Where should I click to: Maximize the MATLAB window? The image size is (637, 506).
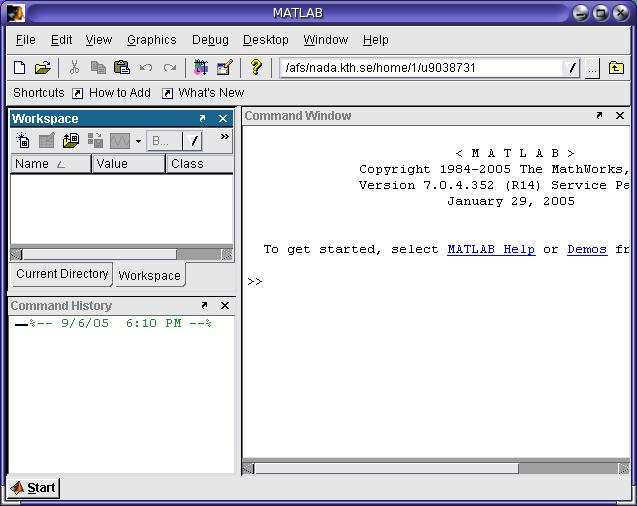coord(601,13)
